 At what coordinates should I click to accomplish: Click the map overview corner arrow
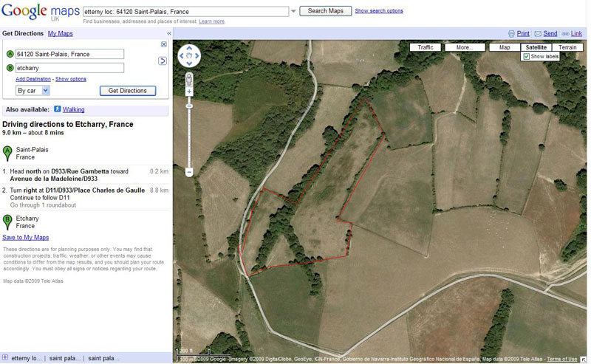click(582, 359)
